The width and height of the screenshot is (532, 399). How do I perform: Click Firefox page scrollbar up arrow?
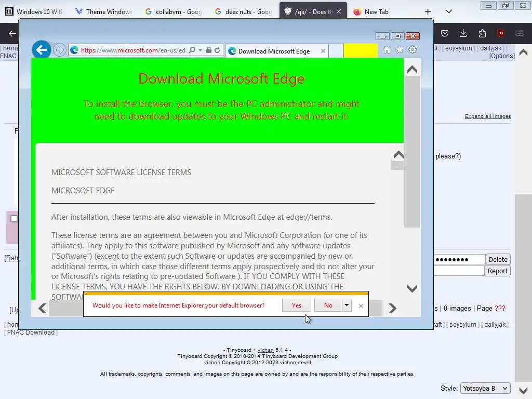(x=524, y=52)
